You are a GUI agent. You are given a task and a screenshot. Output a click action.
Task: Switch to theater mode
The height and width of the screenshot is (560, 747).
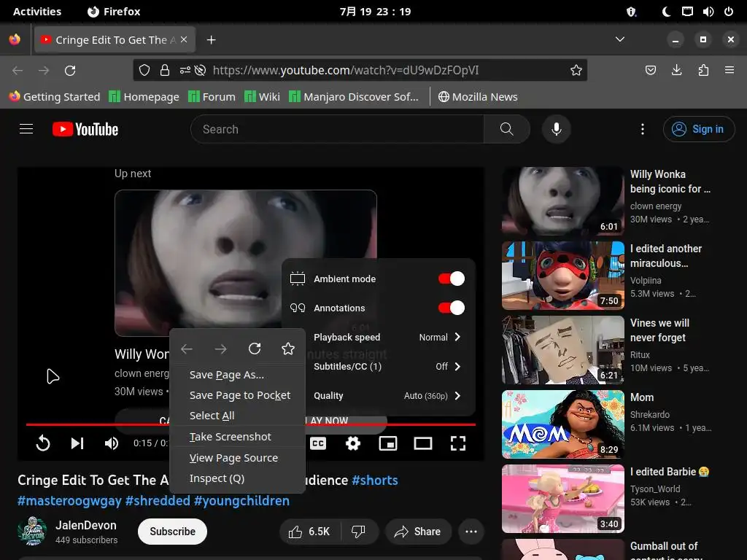(423, 443)
